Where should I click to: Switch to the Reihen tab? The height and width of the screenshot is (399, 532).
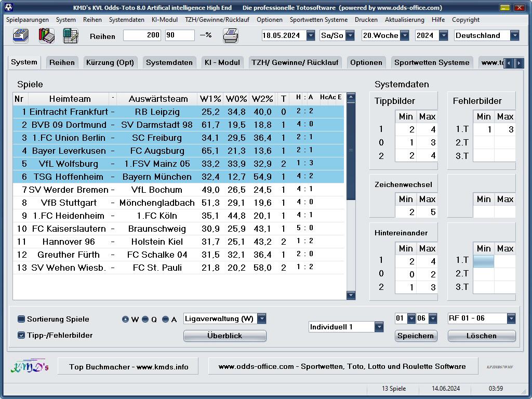62,62
